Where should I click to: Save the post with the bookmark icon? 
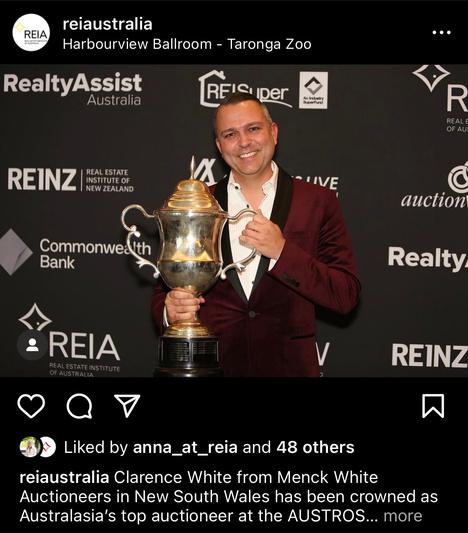[x=433, y=406]
